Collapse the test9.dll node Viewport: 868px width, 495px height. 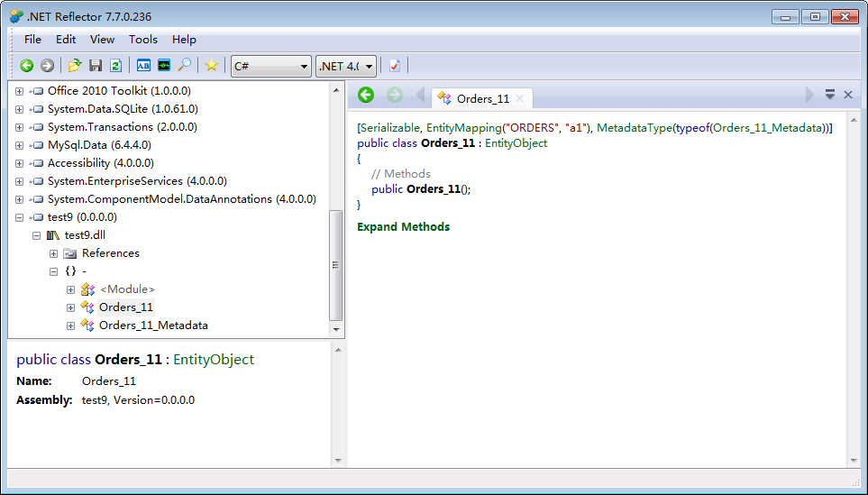37,236
